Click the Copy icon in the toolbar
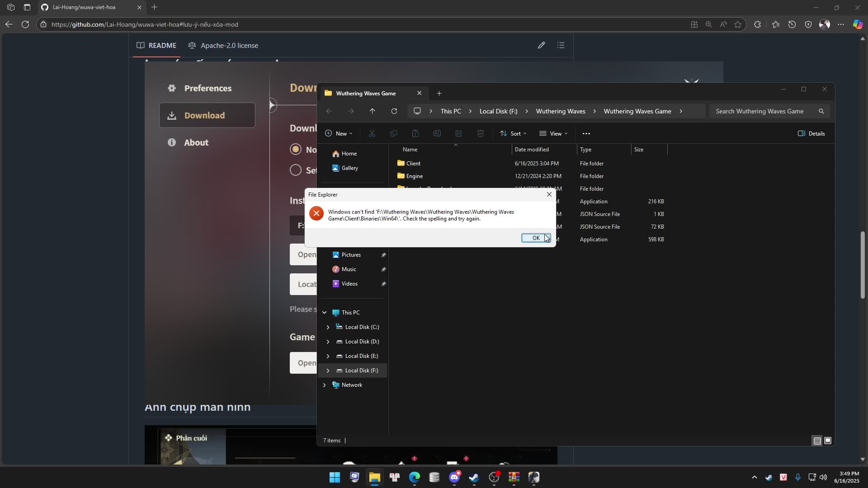 (x=394, y=133)
